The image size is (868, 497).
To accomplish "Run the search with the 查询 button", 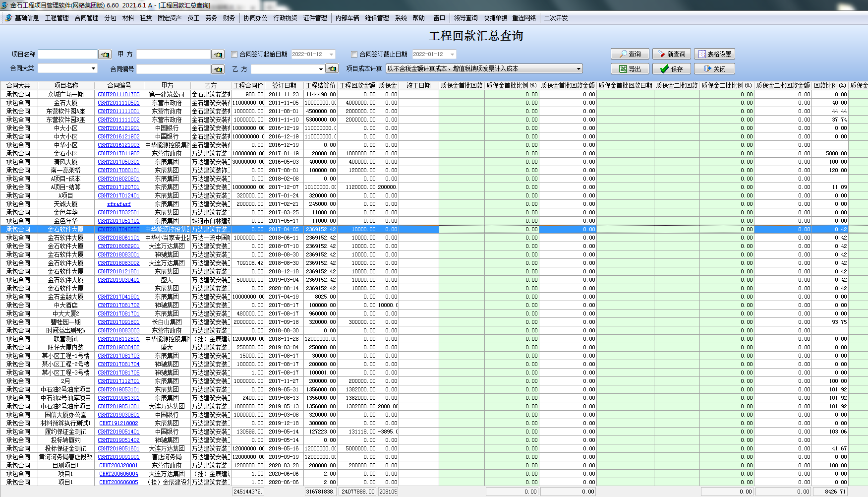I will point(630,54).
